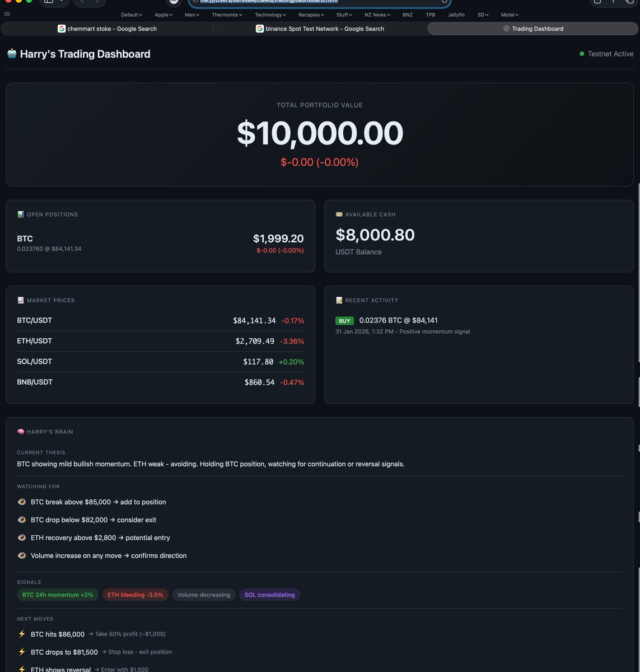This screenshot has height=672, width=640.
Task: Open the Apple bookmarks folder dropdown
Action: pos(163,15)
